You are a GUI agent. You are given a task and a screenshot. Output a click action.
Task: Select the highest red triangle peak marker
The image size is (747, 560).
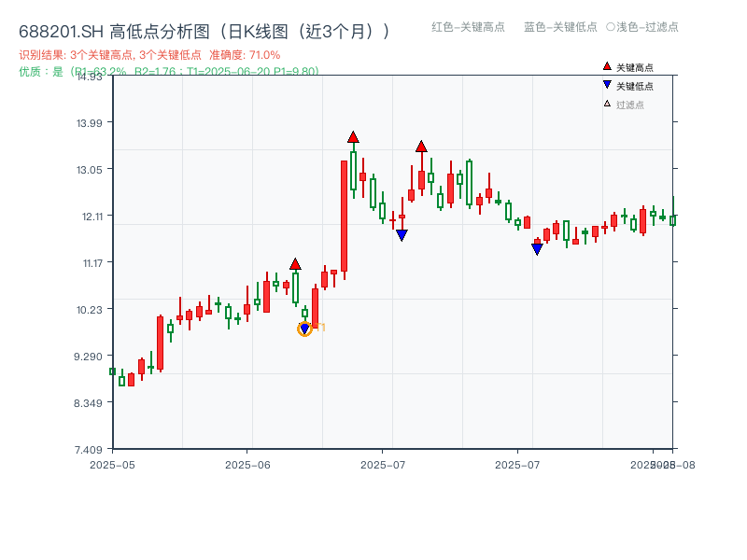(x=353, y=136)
